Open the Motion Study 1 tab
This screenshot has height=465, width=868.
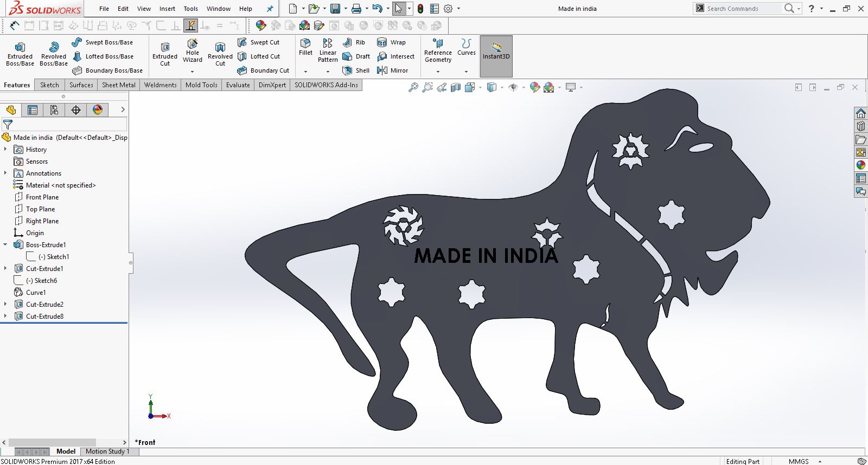pyautogui.click(x=107, y=451)
